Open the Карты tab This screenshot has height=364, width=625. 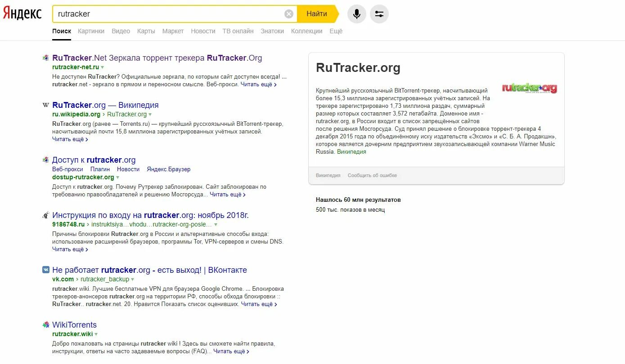(146, 31)
